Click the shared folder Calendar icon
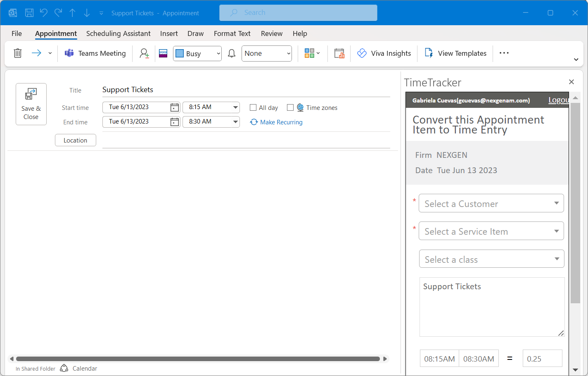The height and width of the screenshot is (376, 588). (64, 368)
